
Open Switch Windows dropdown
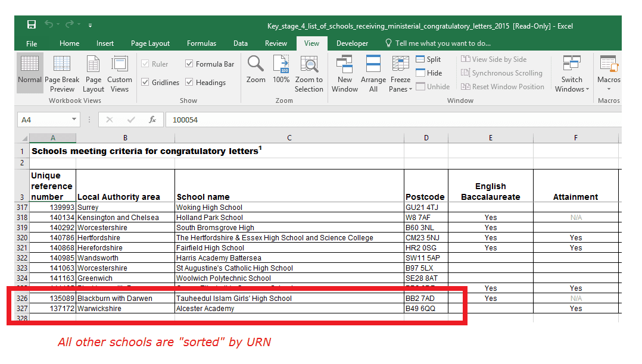click(572, 74)
